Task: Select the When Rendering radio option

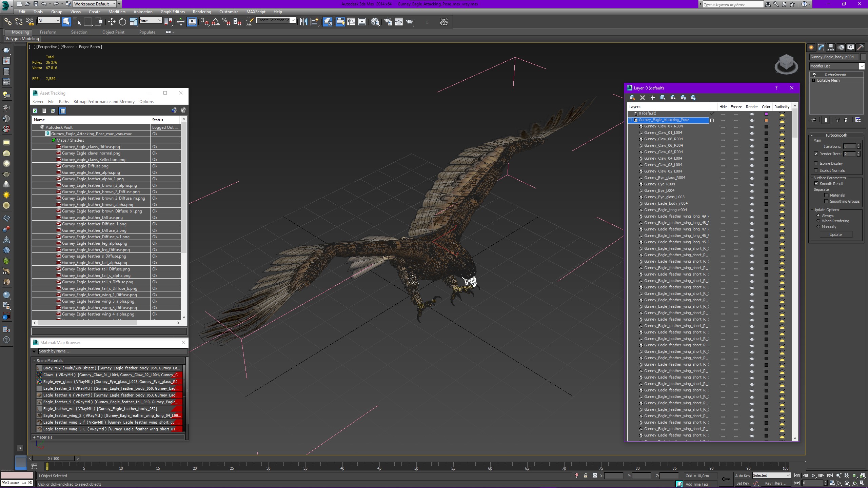Action: click(x=818, y=221)
